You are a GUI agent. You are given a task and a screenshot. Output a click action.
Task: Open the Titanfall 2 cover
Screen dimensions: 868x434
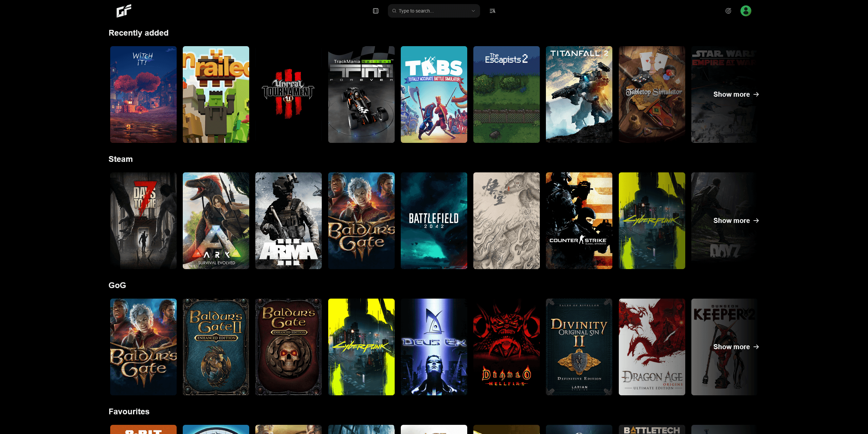579,94
